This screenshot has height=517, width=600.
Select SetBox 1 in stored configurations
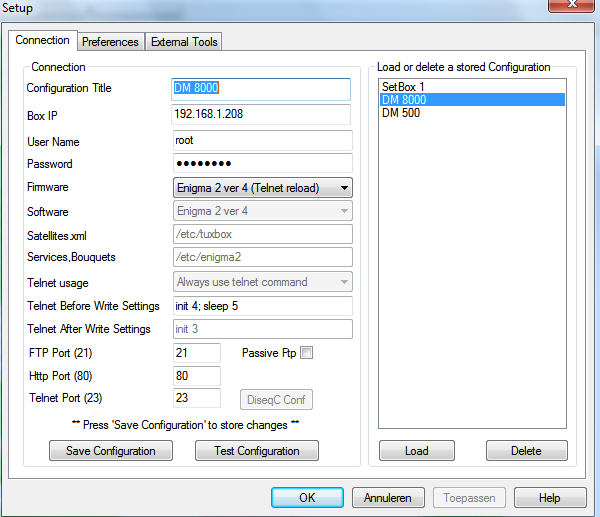click(472, 86)
